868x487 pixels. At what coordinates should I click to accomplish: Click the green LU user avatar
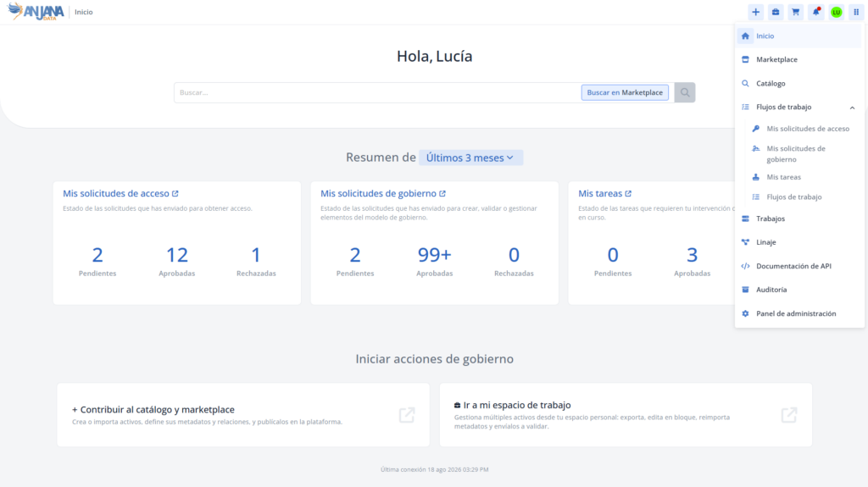836,12
